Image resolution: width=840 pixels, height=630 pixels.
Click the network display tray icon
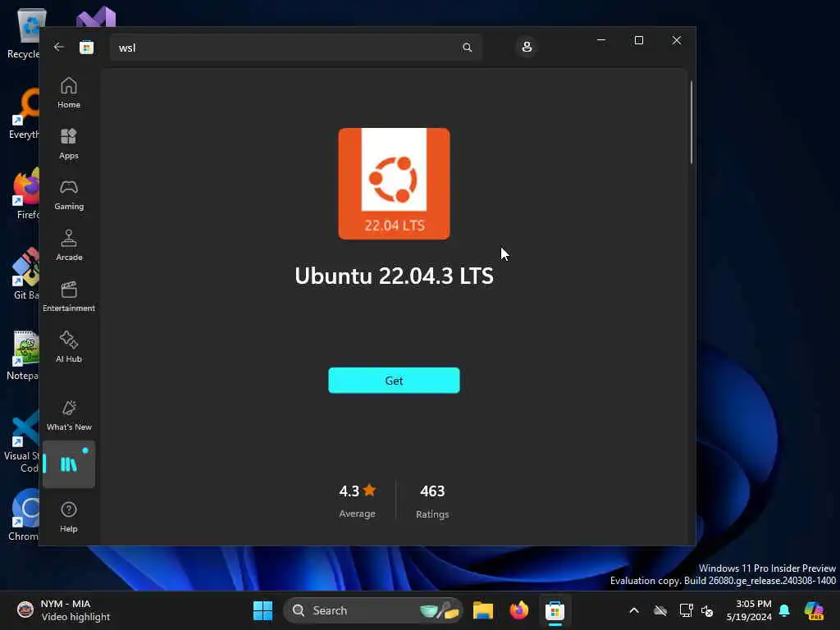[685, 610]
